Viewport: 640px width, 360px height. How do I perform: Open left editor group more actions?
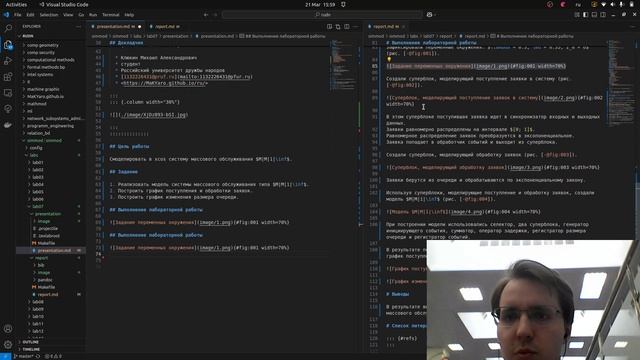[356, 27]
